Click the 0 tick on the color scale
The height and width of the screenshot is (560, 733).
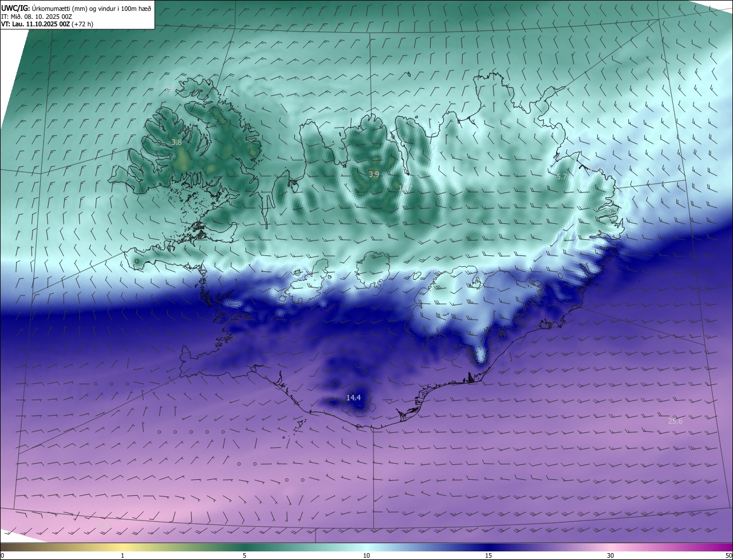click(2, 555)
